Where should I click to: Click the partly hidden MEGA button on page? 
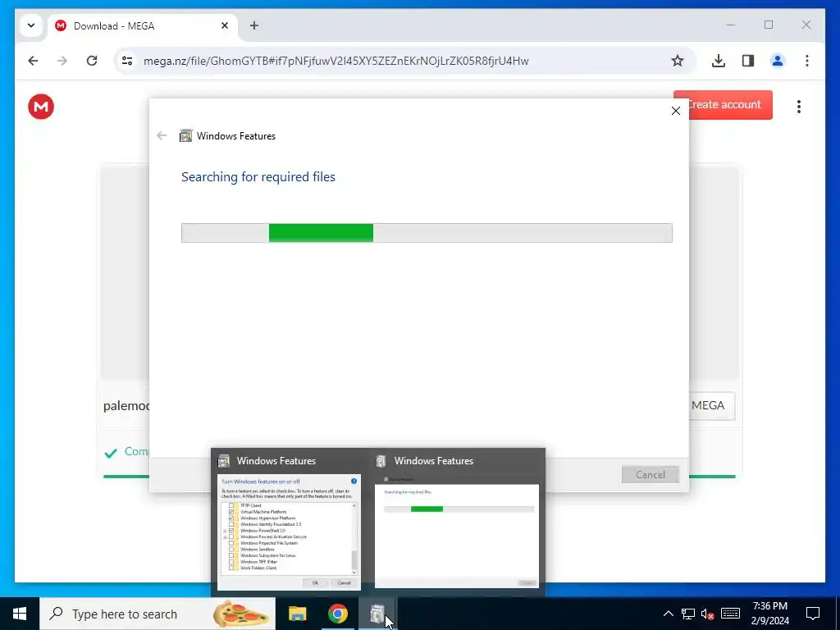712,405
